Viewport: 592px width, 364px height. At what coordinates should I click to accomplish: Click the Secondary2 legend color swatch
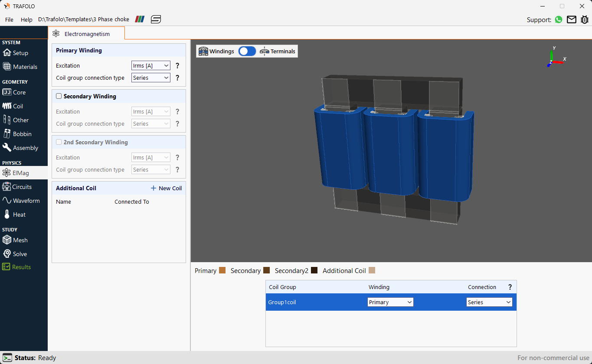coord(314,270)
